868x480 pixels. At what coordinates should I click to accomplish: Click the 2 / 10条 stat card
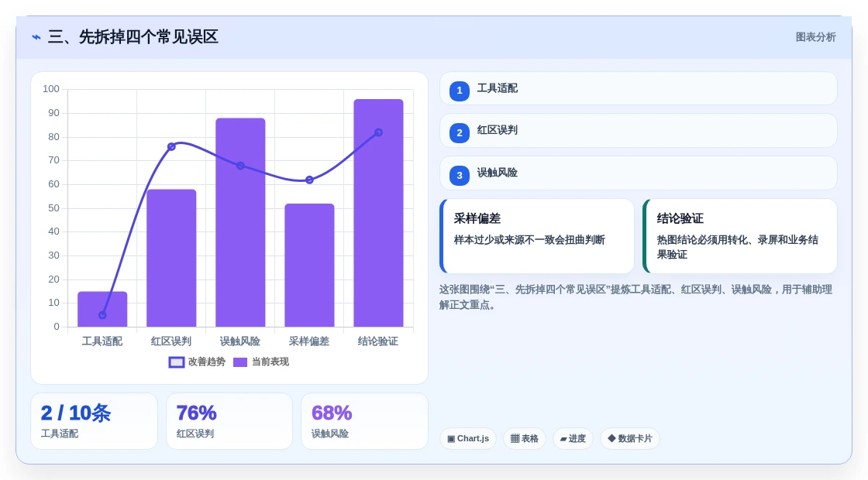coord(94,421)
